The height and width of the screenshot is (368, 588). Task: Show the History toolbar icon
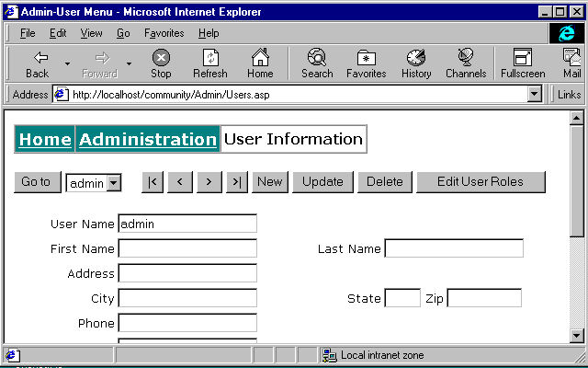[x=416, y=57]
